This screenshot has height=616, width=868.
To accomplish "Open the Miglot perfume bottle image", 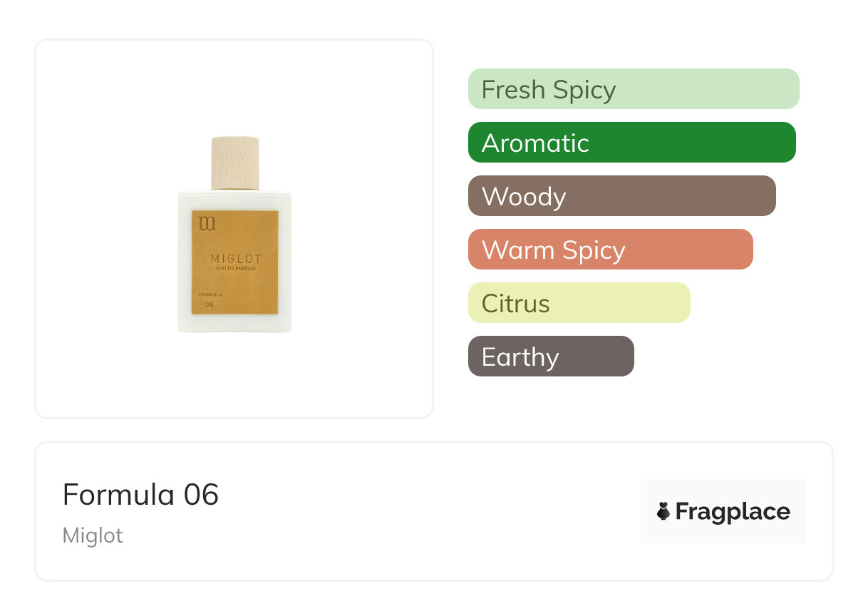I will tap(234, 235).
